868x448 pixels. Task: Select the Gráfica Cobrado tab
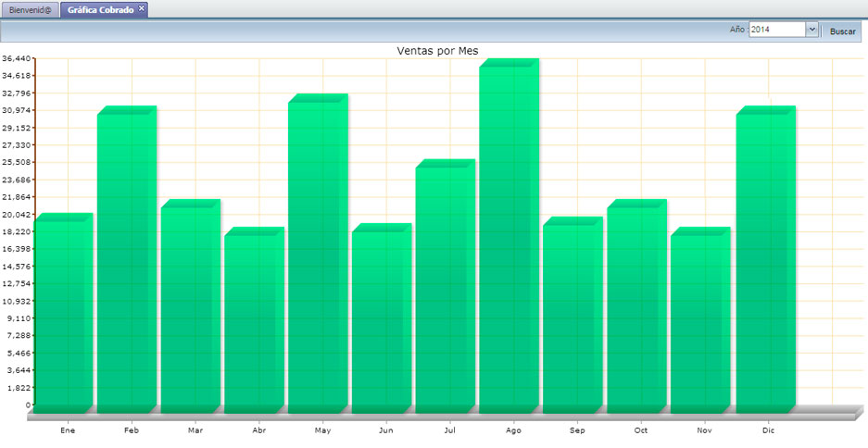click(x=100, y=9)
